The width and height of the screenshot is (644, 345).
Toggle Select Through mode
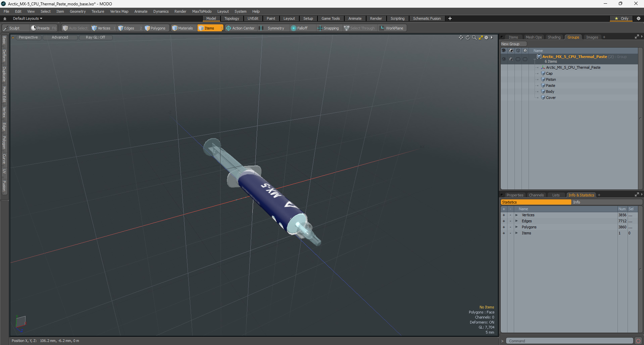[359, 28]
